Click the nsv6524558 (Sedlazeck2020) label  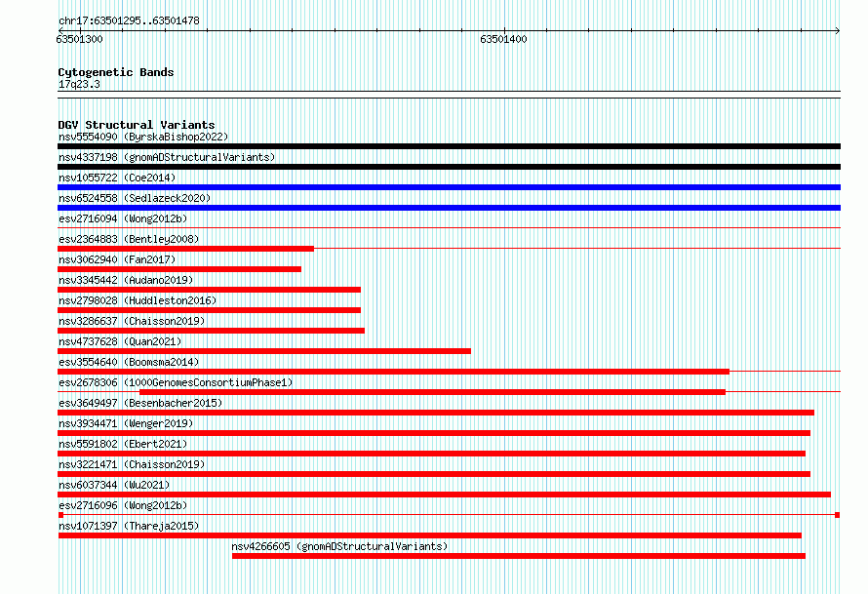[135, 198]
